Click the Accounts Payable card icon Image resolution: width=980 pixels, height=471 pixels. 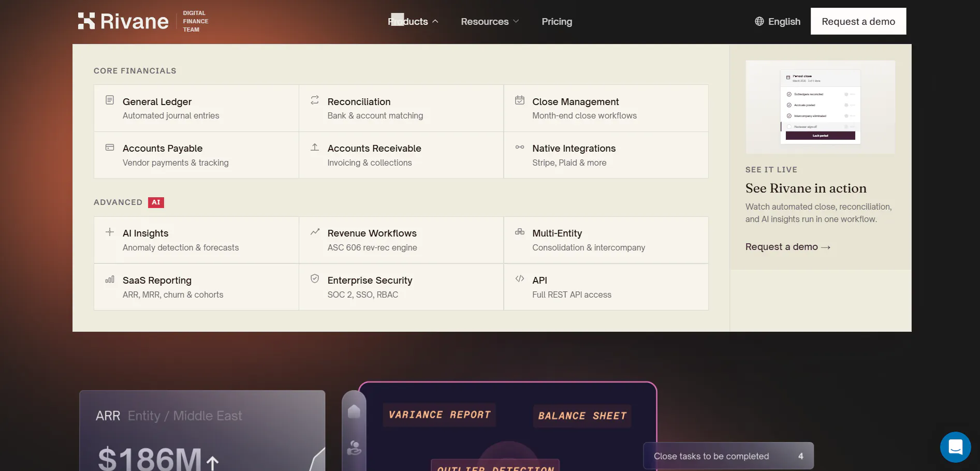[110, 148]
